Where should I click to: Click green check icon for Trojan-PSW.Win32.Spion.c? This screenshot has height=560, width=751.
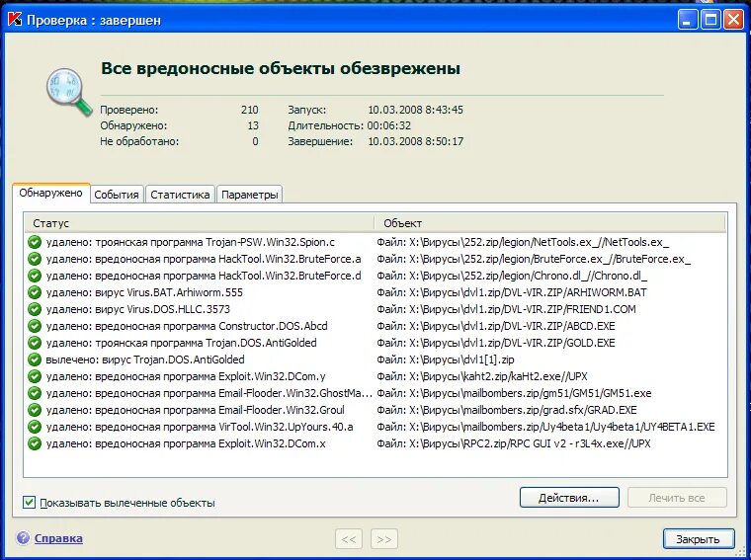coord(35,242)
